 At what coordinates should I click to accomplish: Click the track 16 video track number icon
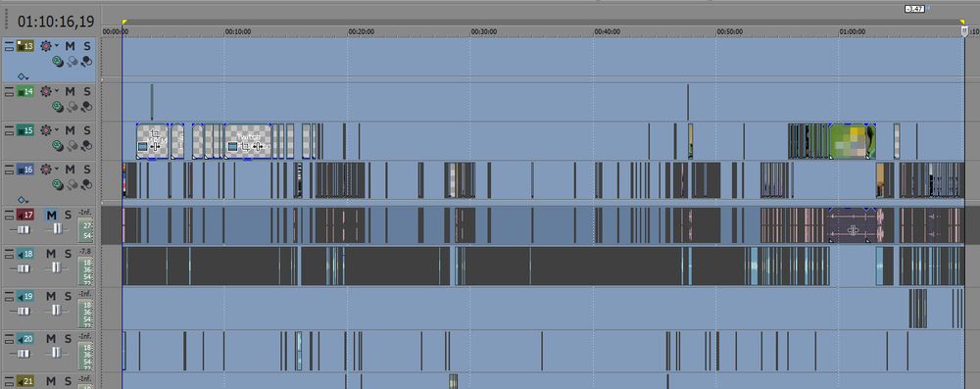(25, 169)
